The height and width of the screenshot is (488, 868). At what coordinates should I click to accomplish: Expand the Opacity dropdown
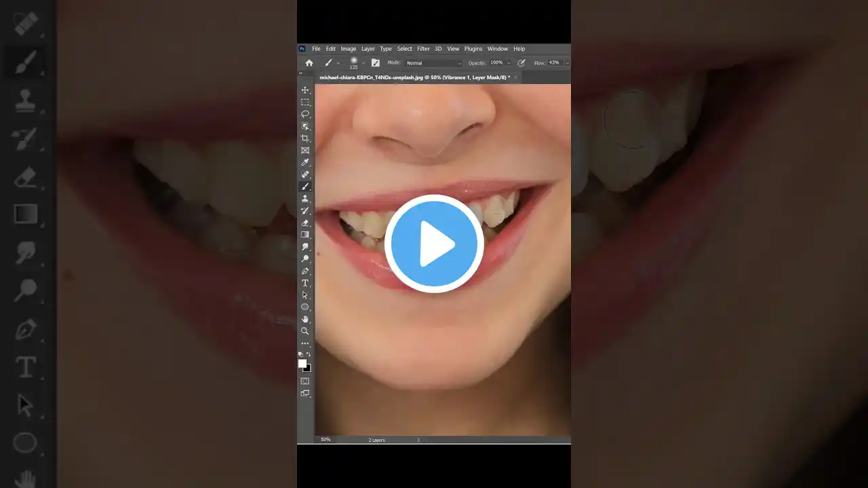[508, 62]
